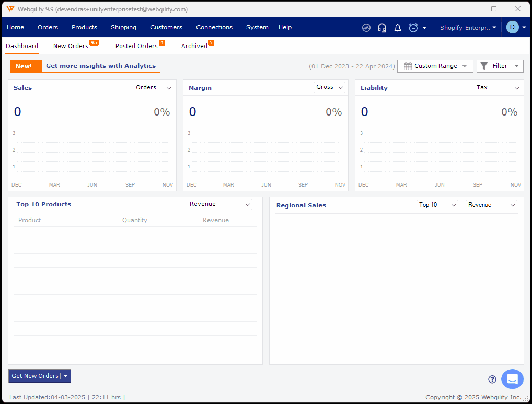Viewport: 532px width, 404px height.
Task: Change Sales metric from Orders dropdown
Action: click(x=154, y=88)
